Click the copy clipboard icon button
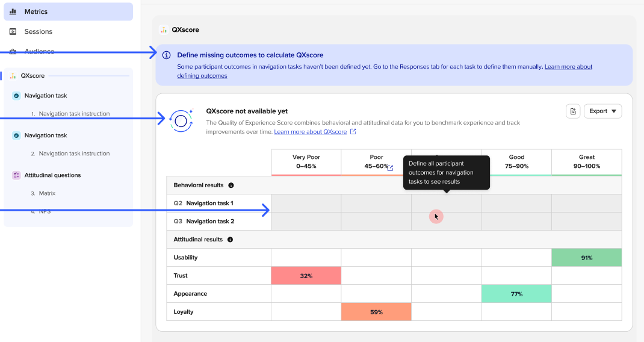644x342 pixels. click(573, 111)
